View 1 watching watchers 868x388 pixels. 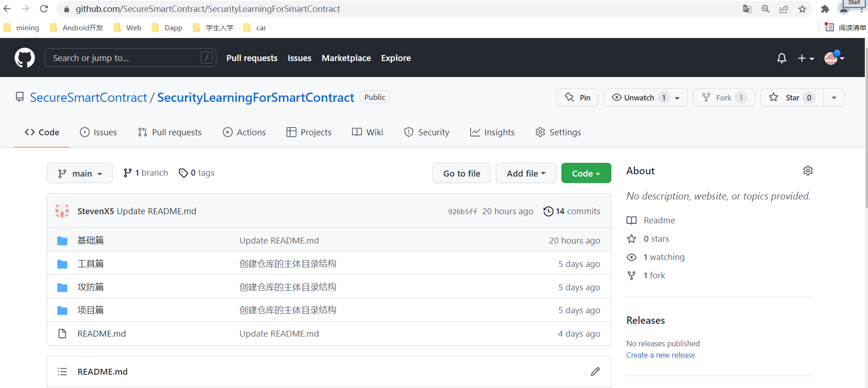click(x=656, y=257)
